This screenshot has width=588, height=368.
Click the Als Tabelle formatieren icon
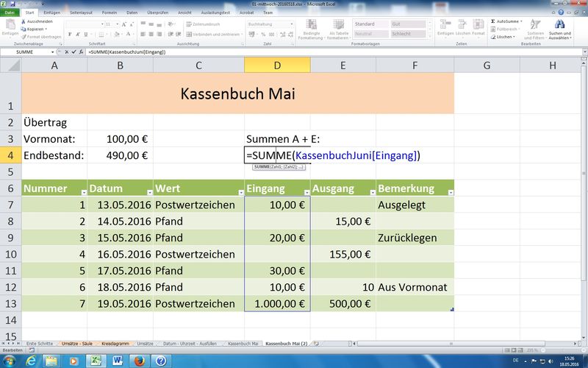click(x=339, y=25)
